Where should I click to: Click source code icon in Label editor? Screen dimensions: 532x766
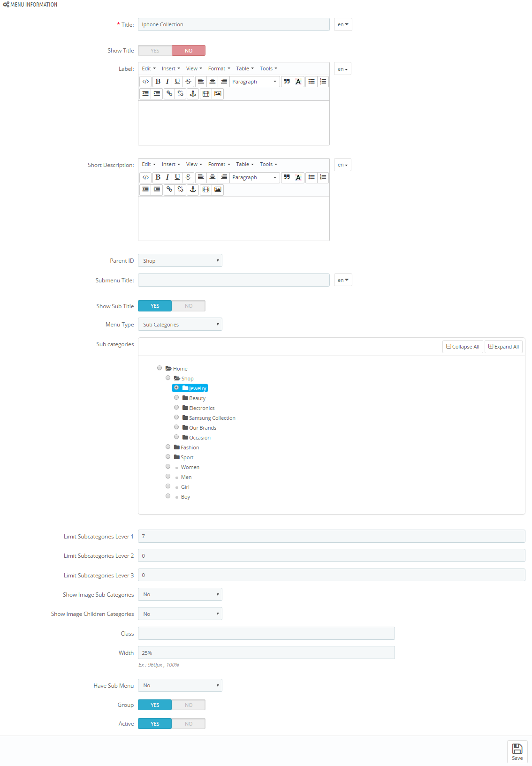146,82
